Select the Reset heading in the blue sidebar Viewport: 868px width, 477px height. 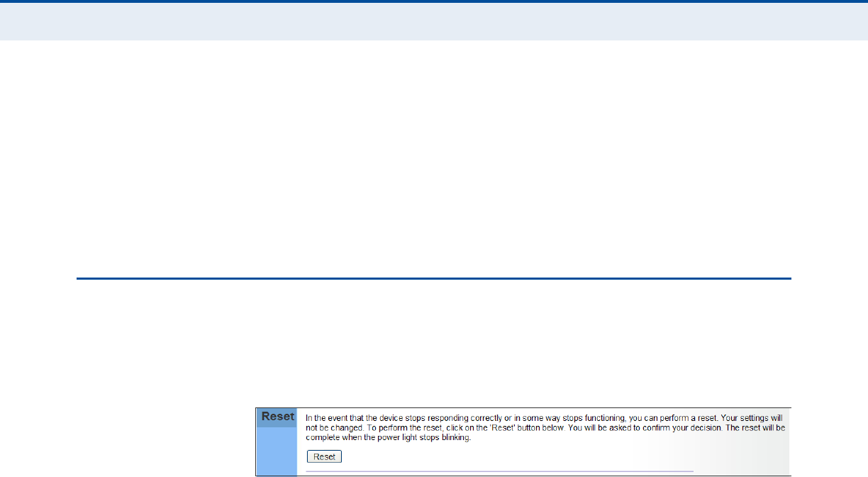pos(277,417)
